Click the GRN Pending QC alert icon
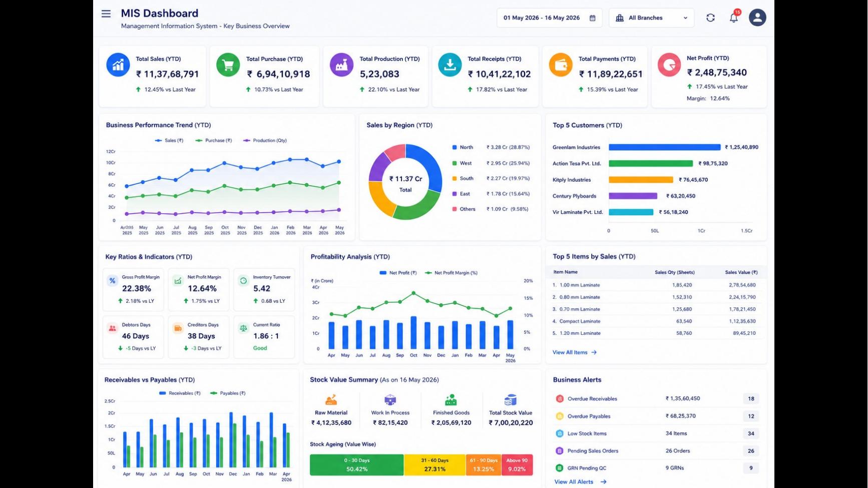868x488 pixels. 560,468
